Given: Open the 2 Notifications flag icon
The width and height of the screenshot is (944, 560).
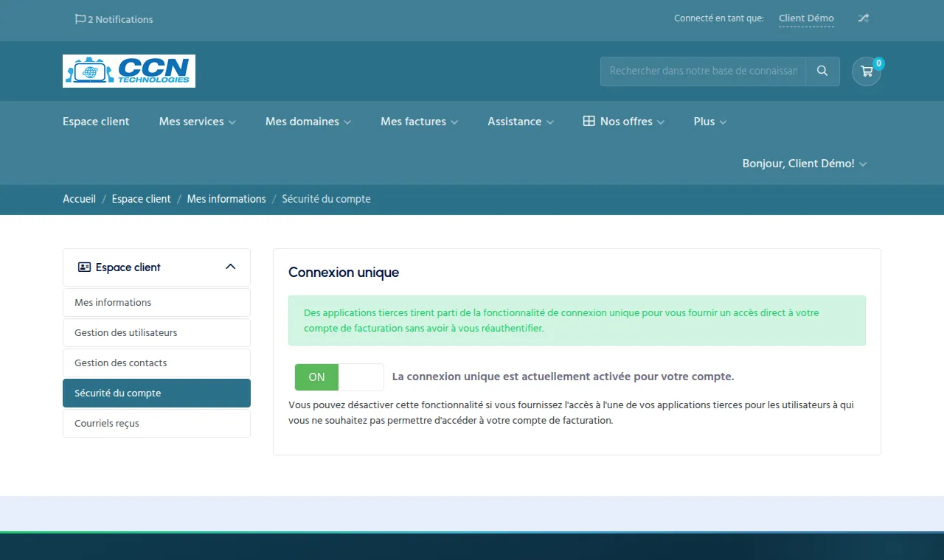Looking at the screenshot, I should click(x=80, y=19).
